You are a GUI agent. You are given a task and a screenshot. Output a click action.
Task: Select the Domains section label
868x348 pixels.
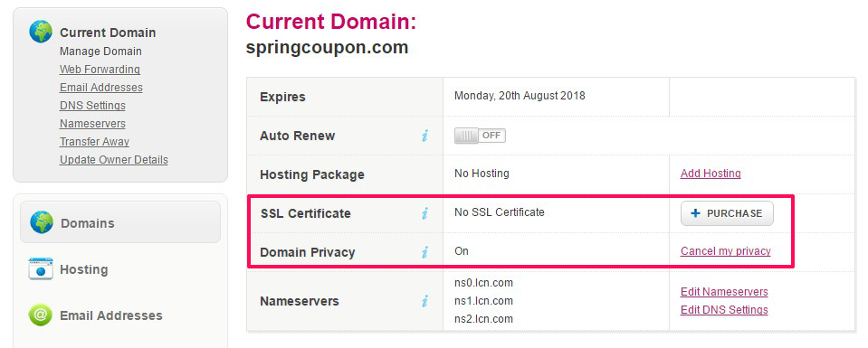[x=88, y=223]
